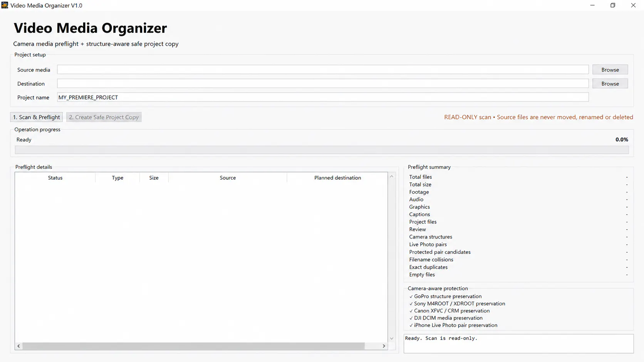Click the 'Video Media Organizer' heading
This screenshot has width=644, height=362.
click(x=90, y=28)
